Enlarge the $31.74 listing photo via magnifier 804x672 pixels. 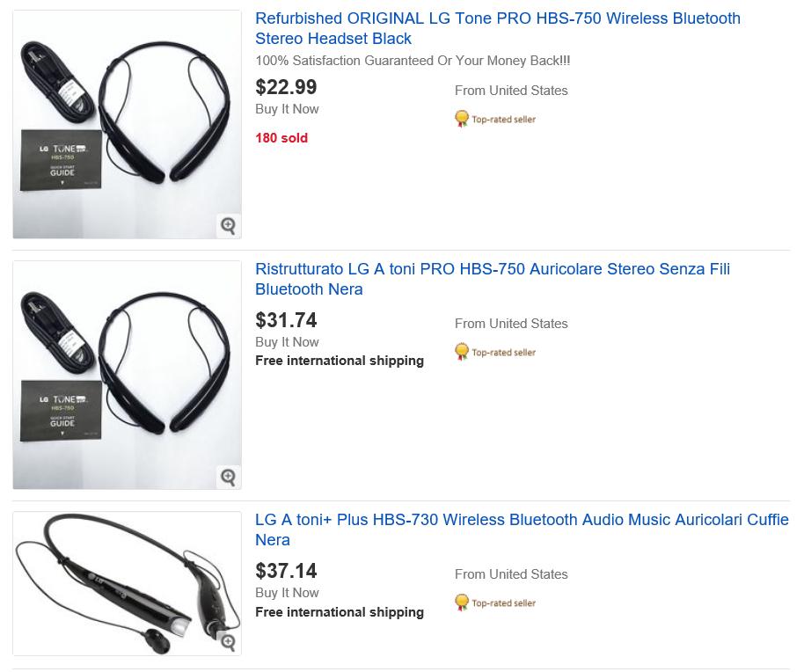tap(228, 476)
